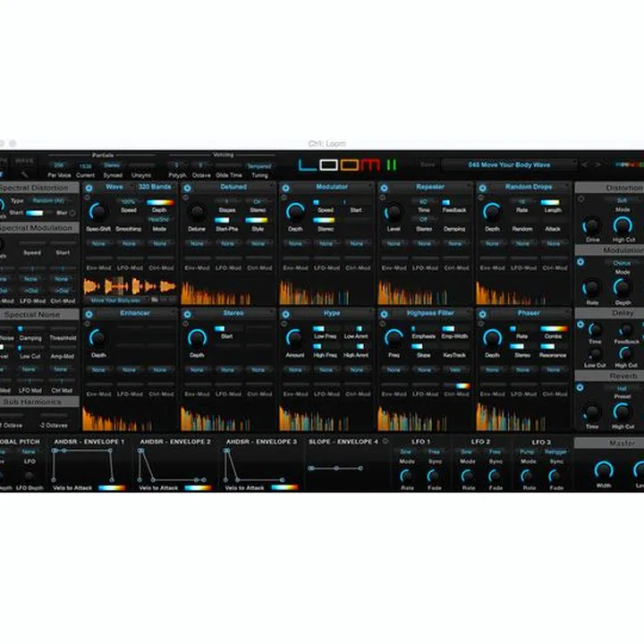Click the LFO 3 Sync 'Retrigger' button
The image size is (644, 644).
[x=555, y=452]
